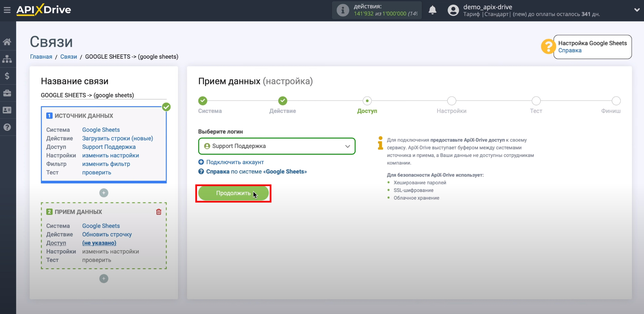The width and height of the screenshot is (644, 314).
Task: Open the billing dollar sidebar icon
Action: click(x=7, y=76)
